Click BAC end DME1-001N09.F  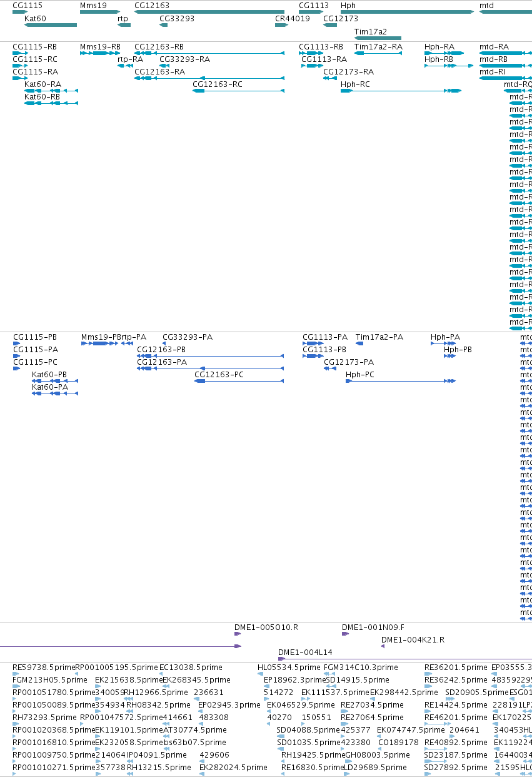tap(373, 627)
